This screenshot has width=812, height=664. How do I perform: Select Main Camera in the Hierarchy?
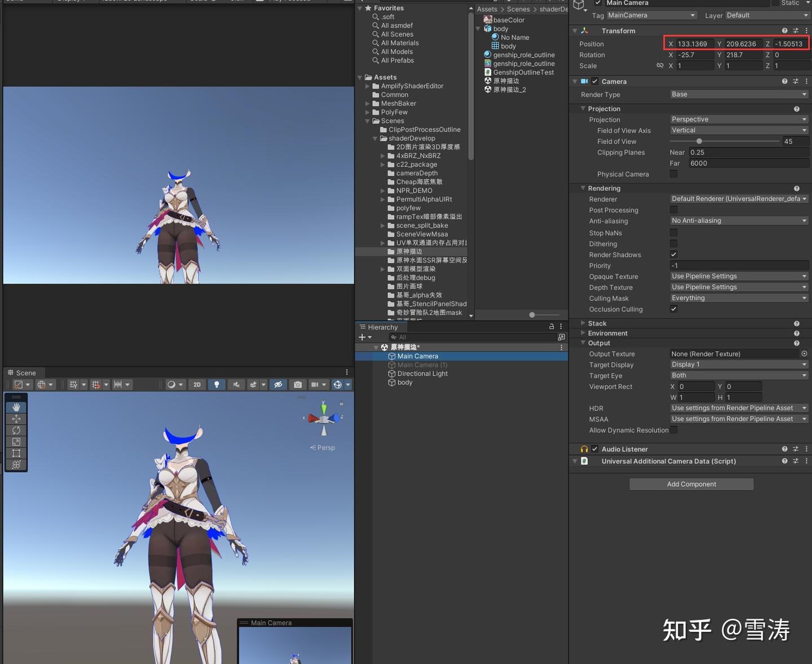418,356
